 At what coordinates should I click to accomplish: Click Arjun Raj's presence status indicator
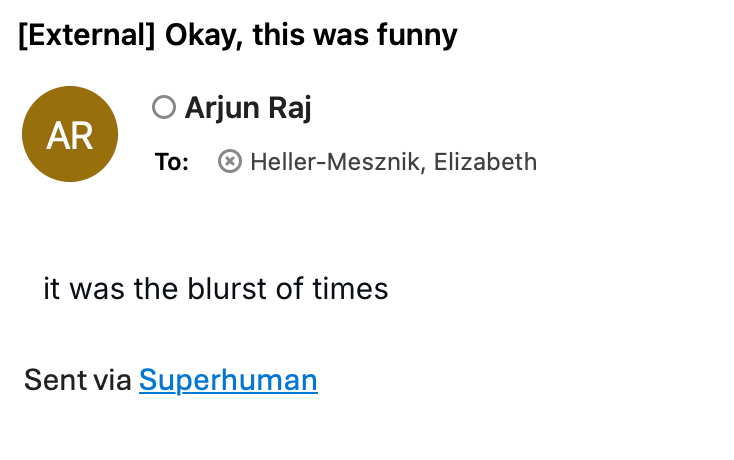164,107
